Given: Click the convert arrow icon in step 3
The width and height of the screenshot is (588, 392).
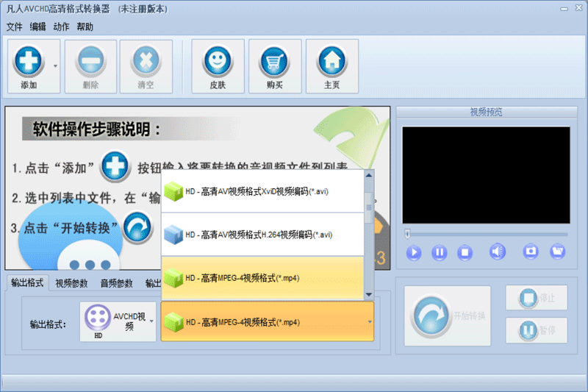Looking at the screenshot, I should click(137, 227).
